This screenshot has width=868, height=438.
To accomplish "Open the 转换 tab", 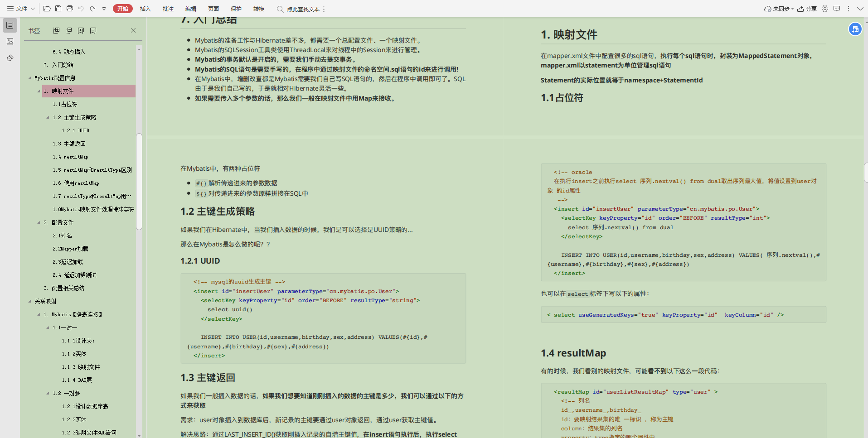I will 258,9.
